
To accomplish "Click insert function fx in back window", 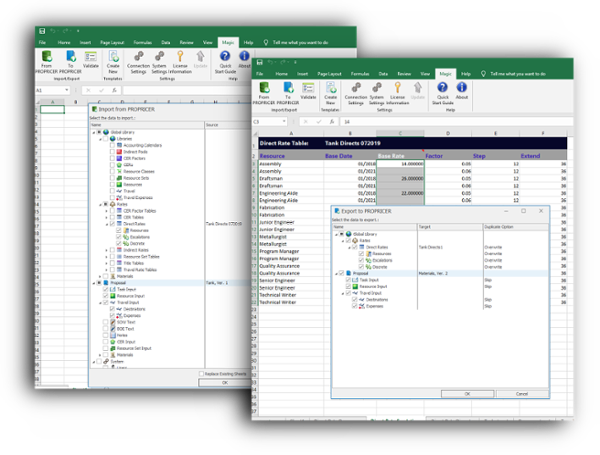I will pyautogui.click(x=114, y=90).
